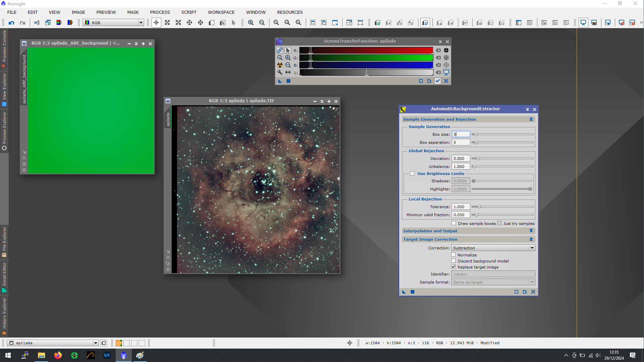The height and width of the screenshot is (362, 644).
Task: Enable Discard background model checkbox
Action: [x=453, y=261]
